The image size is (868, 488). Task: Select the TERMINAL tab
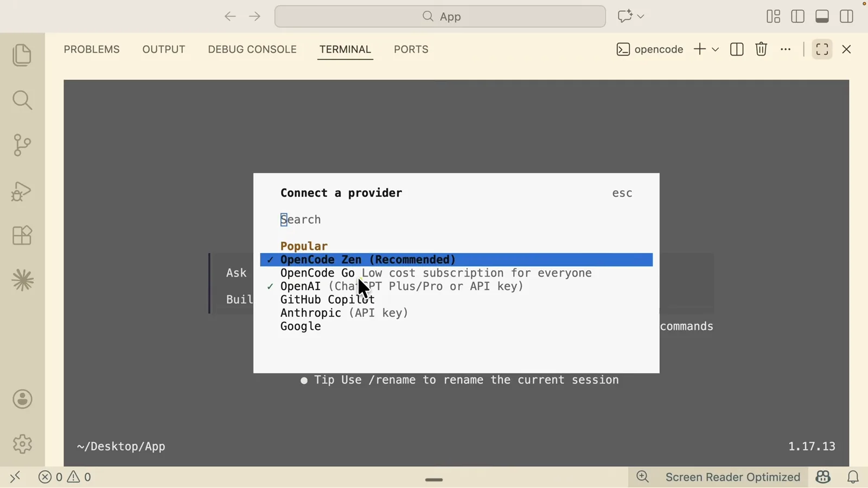[x=345, y=49]
